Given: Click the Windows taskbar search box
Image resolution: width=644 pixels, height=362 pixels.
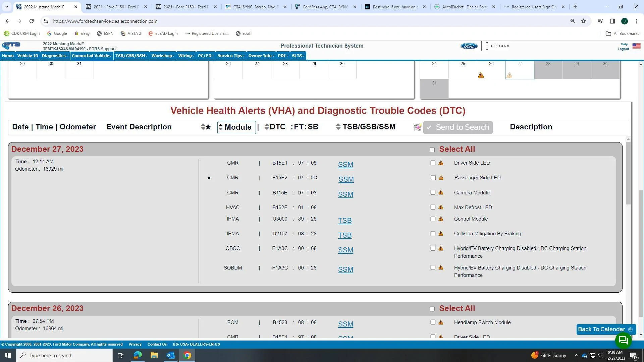Looking at the screenshot, I should point(64,355).
